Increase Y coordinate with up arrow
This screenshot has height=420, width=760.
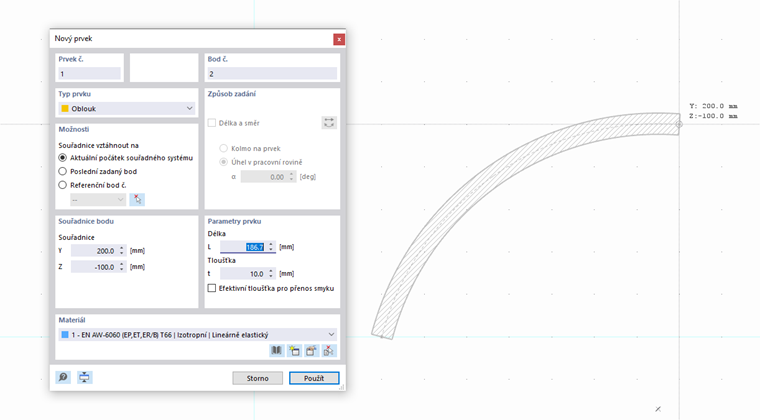tap(122, 248)
